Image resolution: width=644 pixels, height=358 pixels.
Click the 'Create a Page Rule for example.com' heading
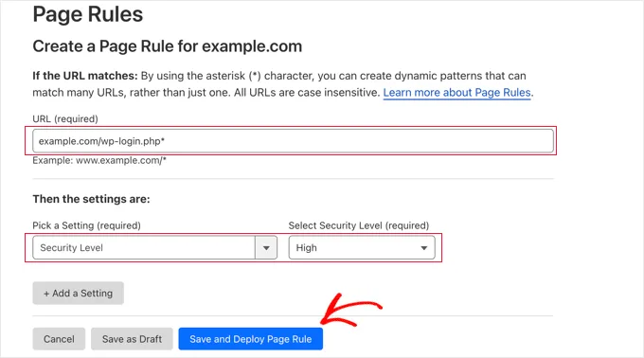click(168, 46)
